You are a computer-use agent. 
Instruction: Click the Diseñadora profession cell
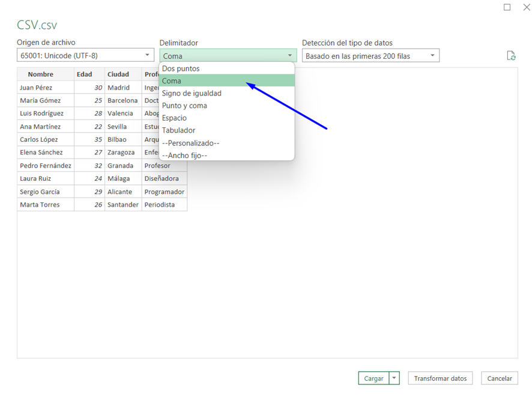(x=164, y=178)
